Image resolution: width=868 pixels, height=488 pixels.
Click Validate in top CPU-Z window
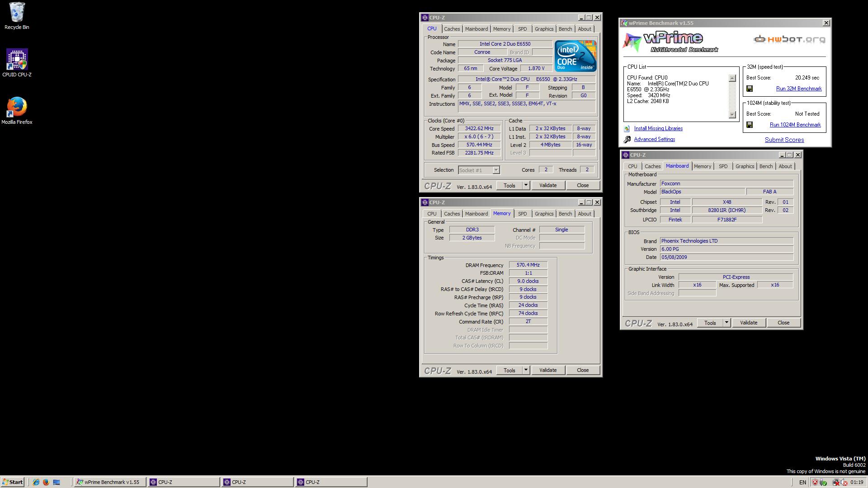(548, 185)
